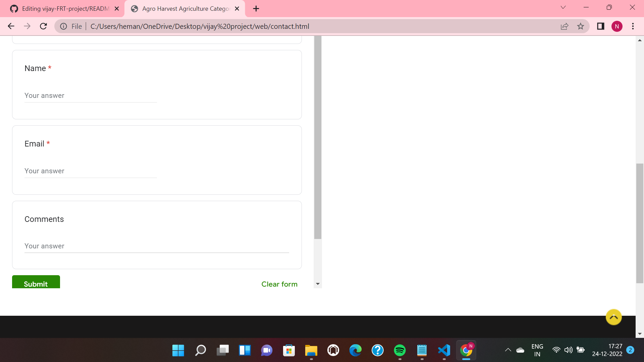This screenshot has height=362, width=644.
Task: Open the Windows Start menu
Action: (x=178, y=351)
